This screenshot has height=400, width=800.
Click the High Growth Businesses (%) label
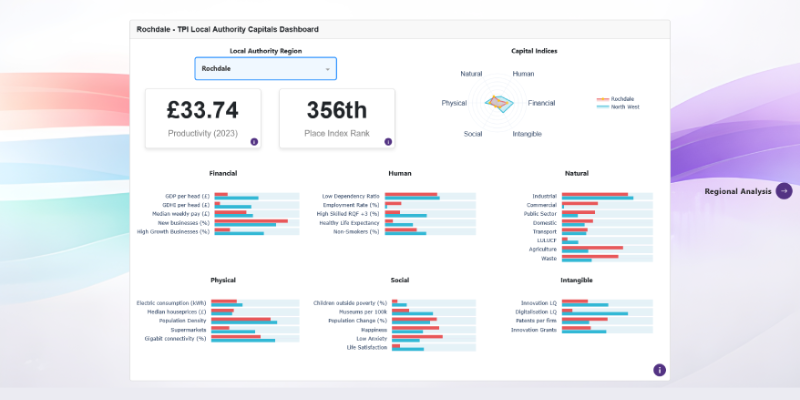(x=173, y=232)
